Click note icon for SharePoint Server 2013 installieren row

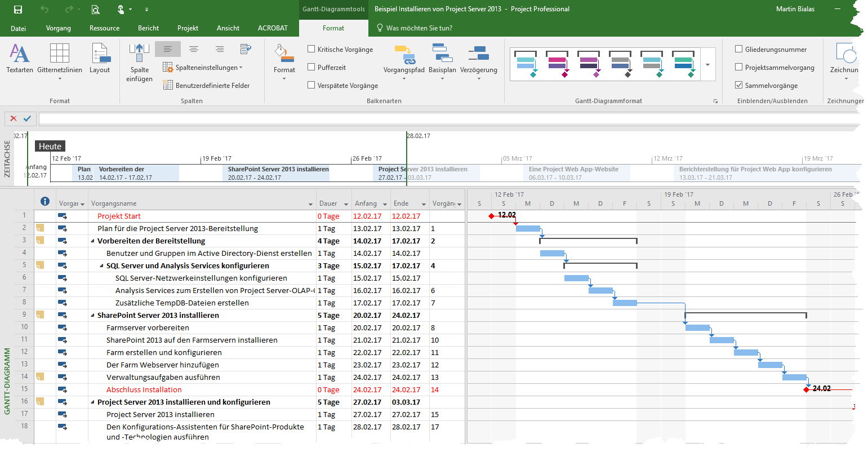(40, 315)
